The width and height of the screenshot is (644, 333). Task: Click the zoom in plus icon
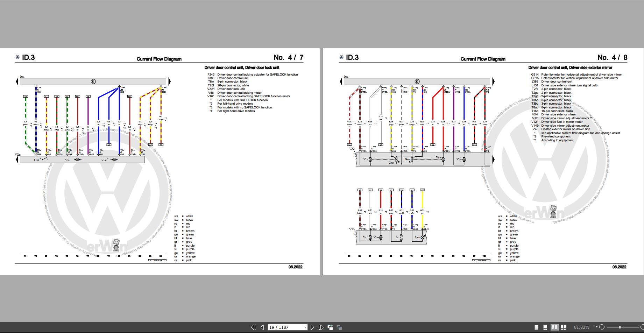click(x=642, y=327)
